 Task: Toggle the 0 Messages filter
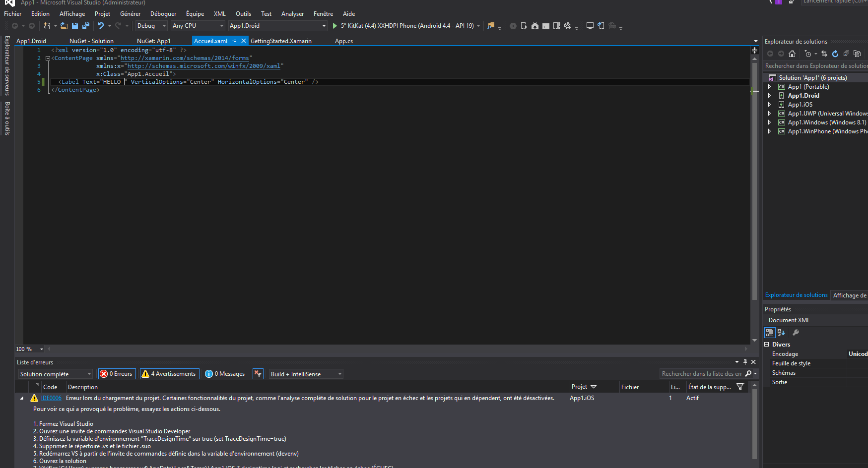(225, 374)
